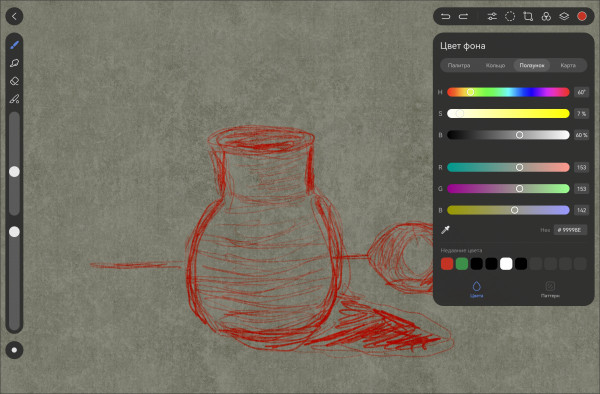Open the layers panel icon

click(x=564, y=16)
